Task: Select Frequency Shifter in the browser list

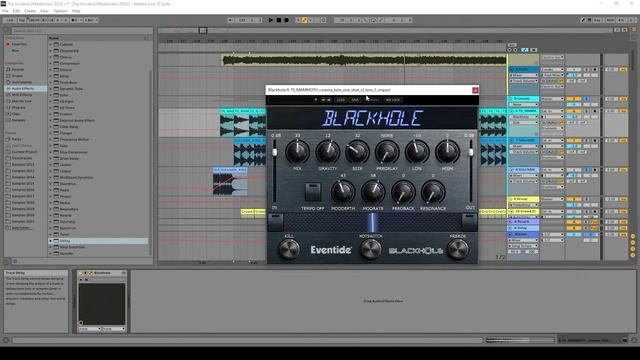Action: (x=74, y=139)
